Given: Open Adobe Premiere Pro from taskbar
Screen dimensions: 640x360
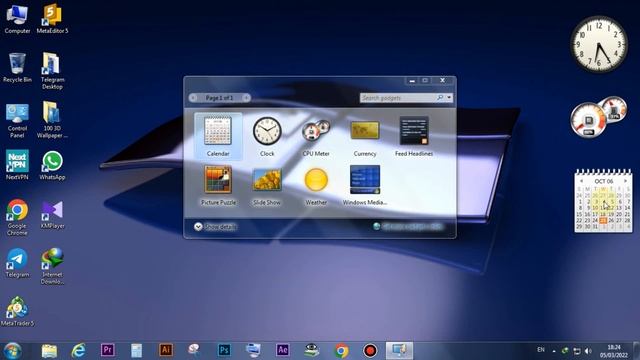Looking at the screenshot, I should pyautogui.click(x=108, y=350).
